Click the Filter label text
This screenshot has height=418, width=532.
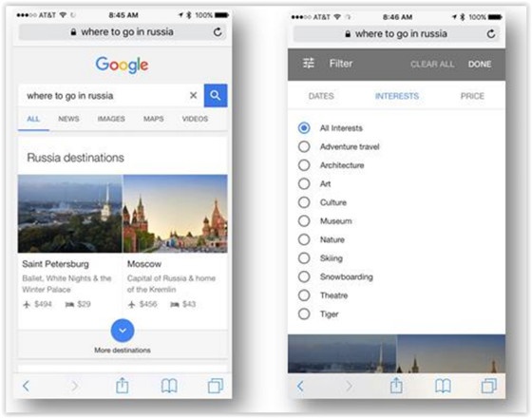pyautogui.click(x=341, y=64)
